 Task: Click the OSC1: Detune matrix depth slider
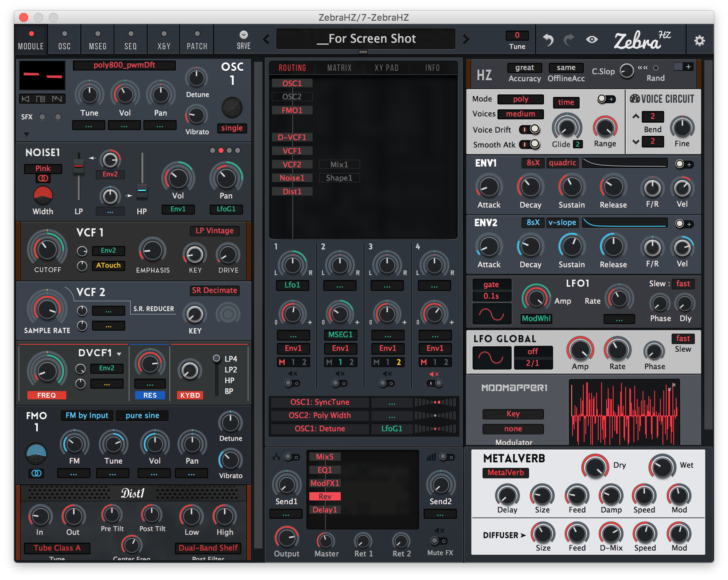[x=435, y=429]
